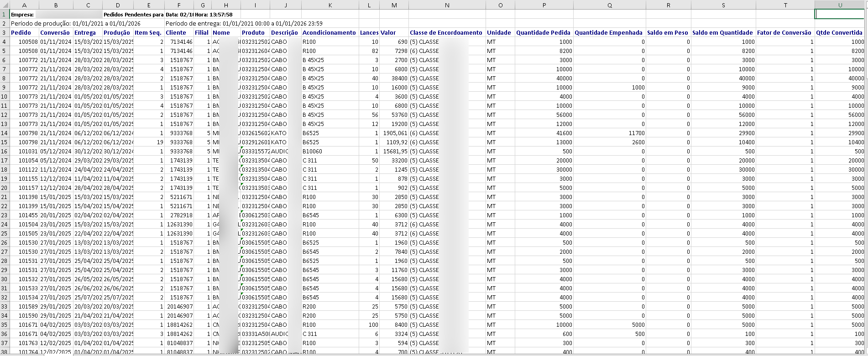
Task: Select the Valor cell showing 15681,95
Action: pyautogui.click(x=395, y=151)
